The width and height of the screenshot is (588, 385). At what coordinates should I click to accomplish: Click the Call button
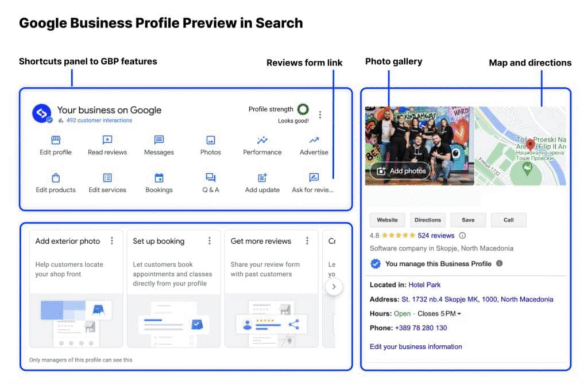(509, 220)
